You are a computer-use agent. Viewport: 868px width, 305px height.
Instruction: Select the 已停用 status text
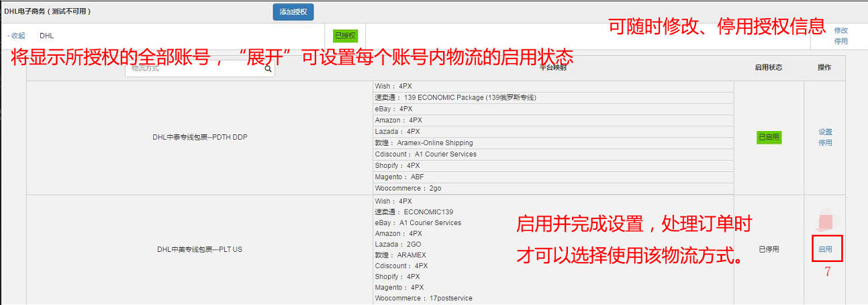769,249
